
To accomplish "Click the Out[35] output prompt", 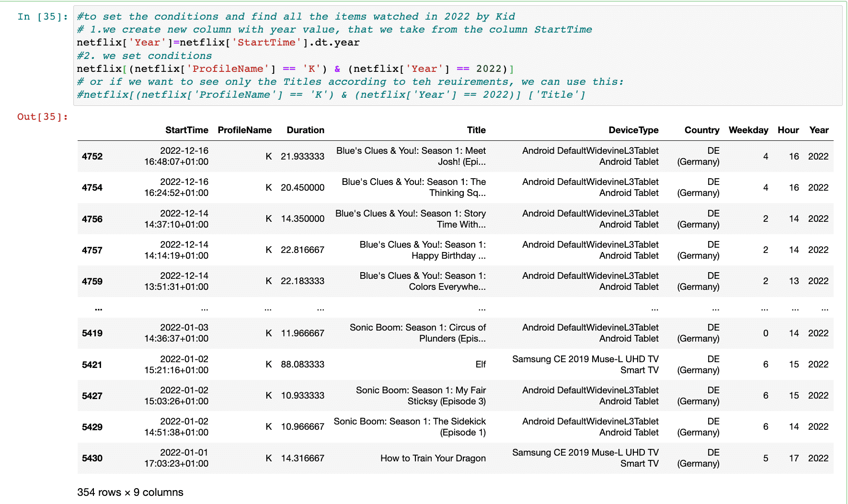I will (x=43, y=117).
